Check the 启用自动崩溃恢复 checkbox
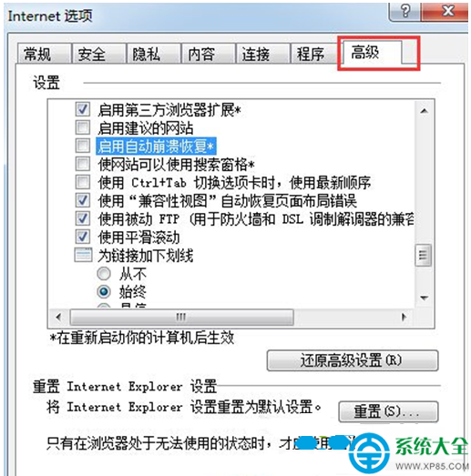Screen dimensions: 471x476 pos(83,146)
